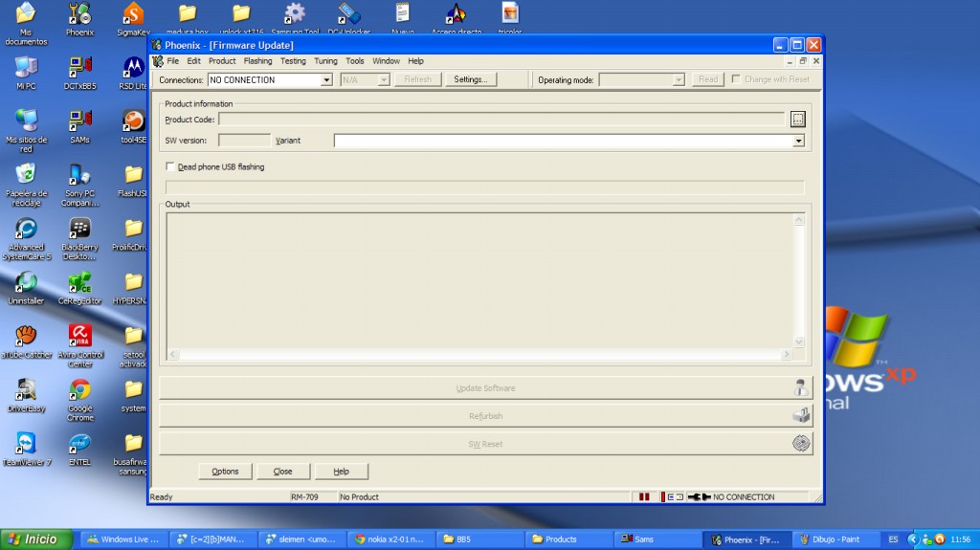Click the Update Software button
Image resolution: width=980 pixels, height=550 pixels.
[485, 388]
